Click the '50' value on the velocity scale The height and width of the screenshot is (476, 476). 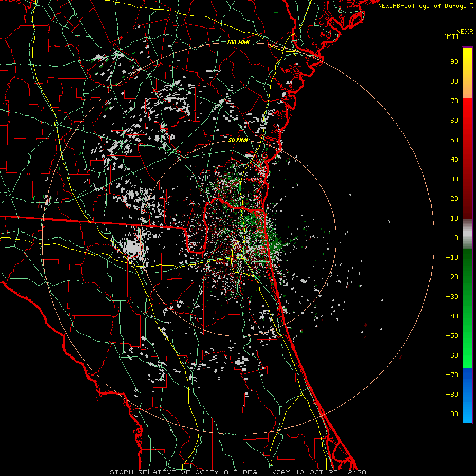coord(454,140)
